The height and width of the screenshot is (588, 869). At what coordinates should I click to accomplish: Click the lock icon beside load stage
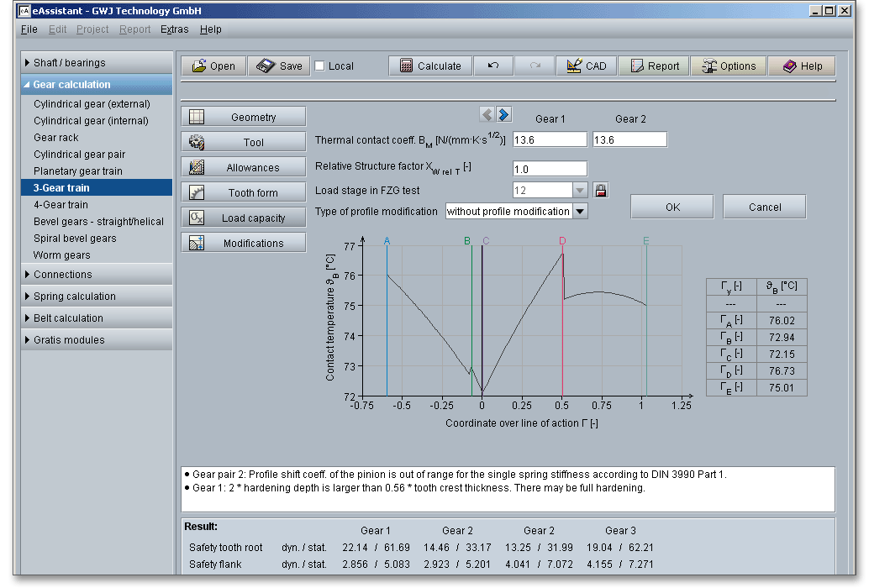600,191
